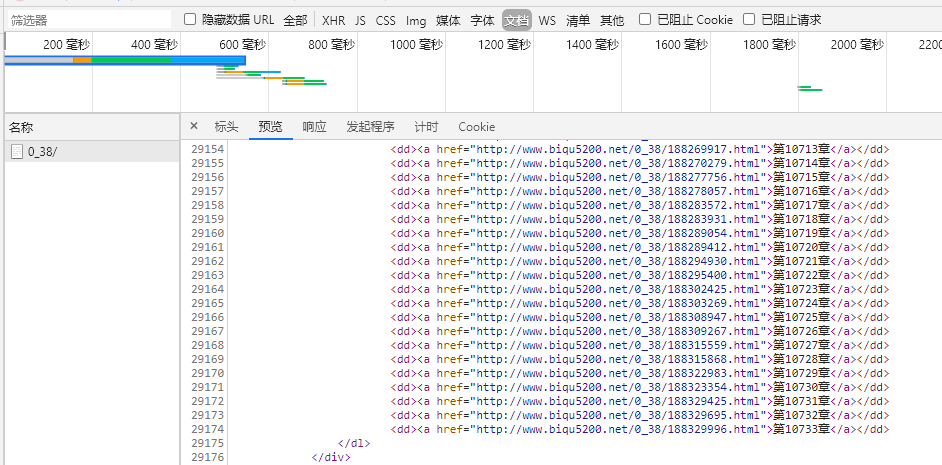Click the 2000 毫秒 timeline marker
The height and width of the screenshot is (465, 942).
point(857,44)
